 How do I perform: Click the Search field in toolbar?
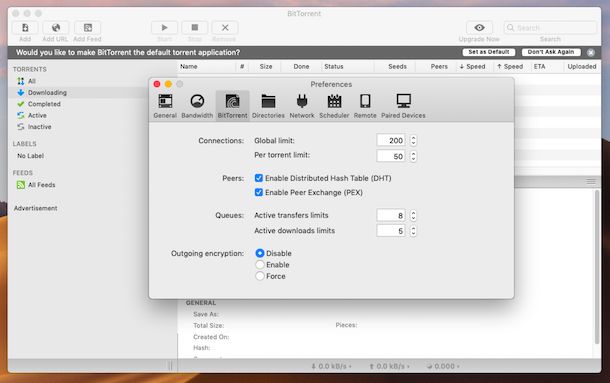[x=550, y=28]
